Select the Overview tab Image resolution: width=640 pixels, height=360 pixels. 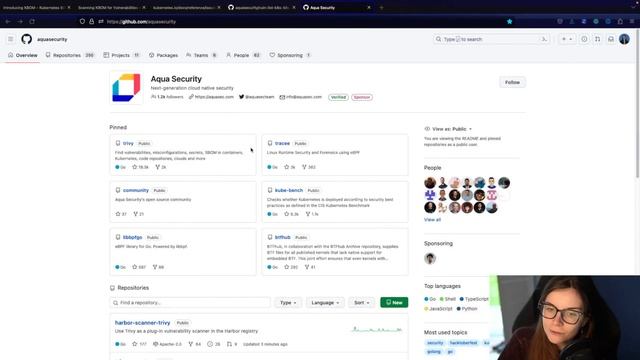[23, 55]
